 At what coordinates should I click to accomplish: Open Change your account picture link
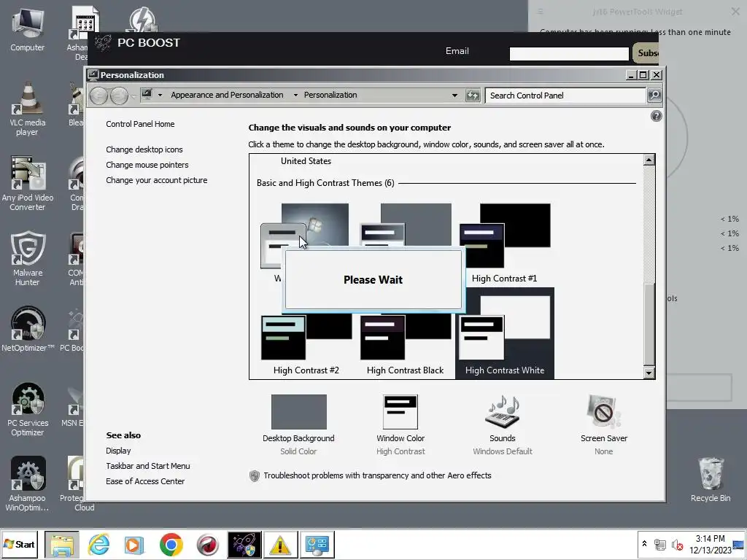(156, 180)
